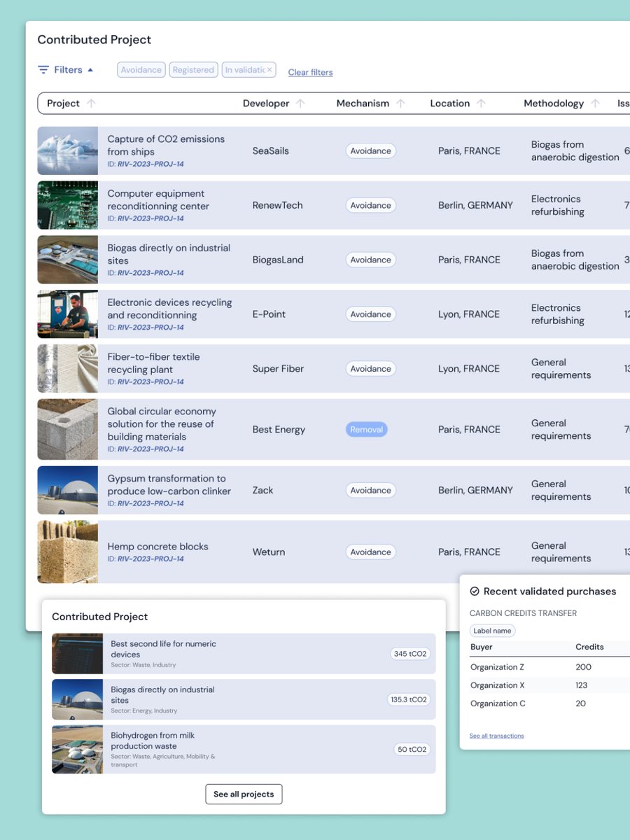The width and height of the screenshot is (630, 840).
Task: Open Hemp concrete blocks project title
Action: coord(157,547)
